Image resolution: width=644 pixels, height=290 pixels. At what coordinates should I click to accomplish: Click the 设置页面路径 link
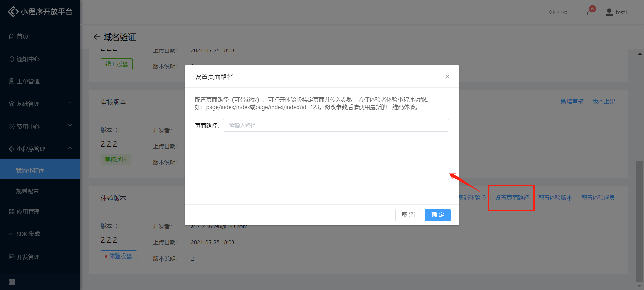(x=512, y=198)
